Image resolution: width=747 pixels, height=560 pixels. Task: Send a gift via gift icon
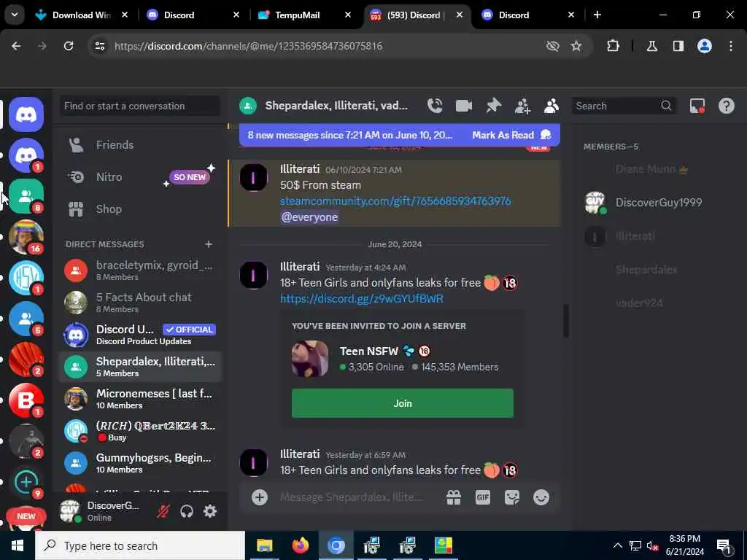coord(454,497)
